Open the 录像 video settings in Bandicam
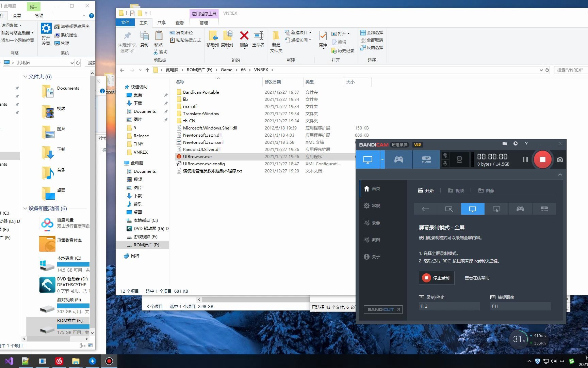 point(383,223)
